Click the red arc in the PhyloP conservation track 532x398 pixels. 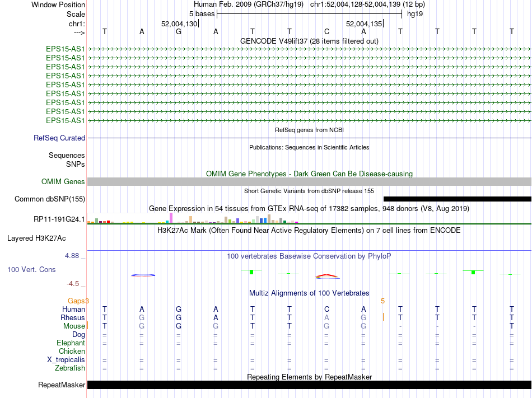328,277
